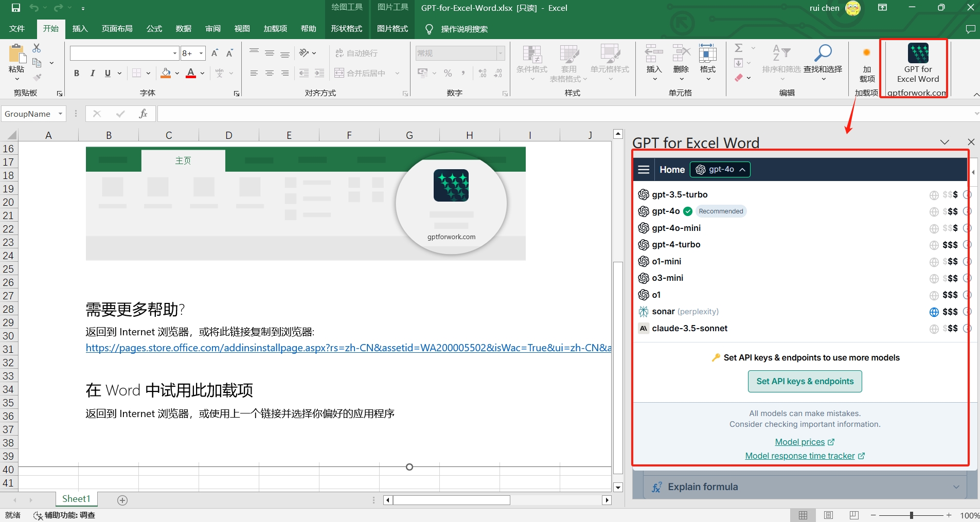Toggle Bold formatting

[77, 73]
